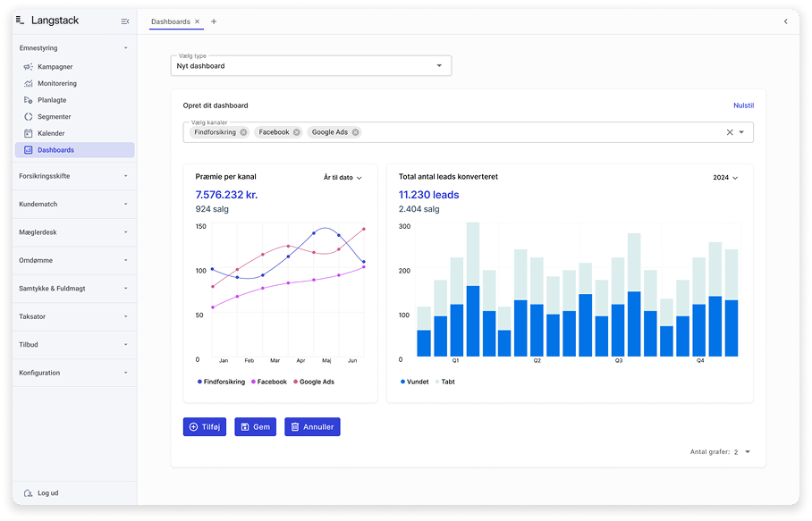This screenshot has width=812, height=521.
Task: Click the Nulstil link
Action: click(743, 105)
